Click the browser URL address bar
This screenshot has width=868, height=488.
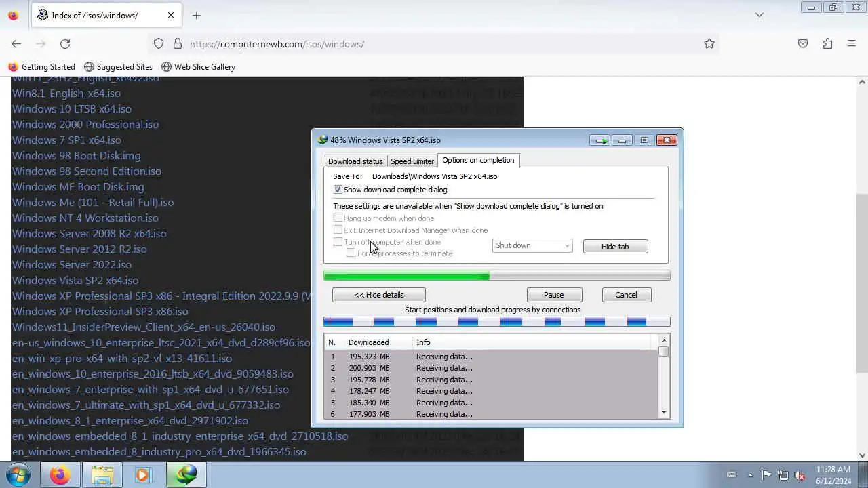coord(434,44)
